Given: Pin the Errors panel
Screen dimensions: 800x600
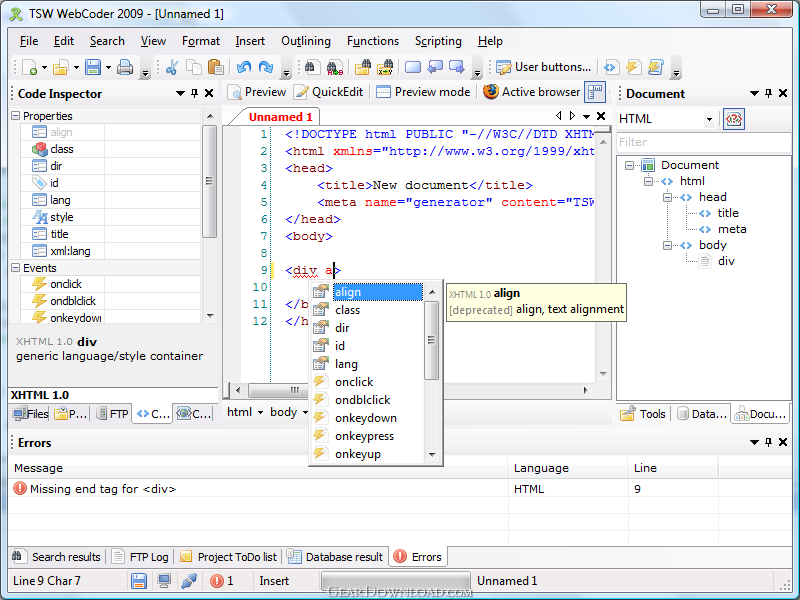Looking at the screenshot, I should (768, 442).
